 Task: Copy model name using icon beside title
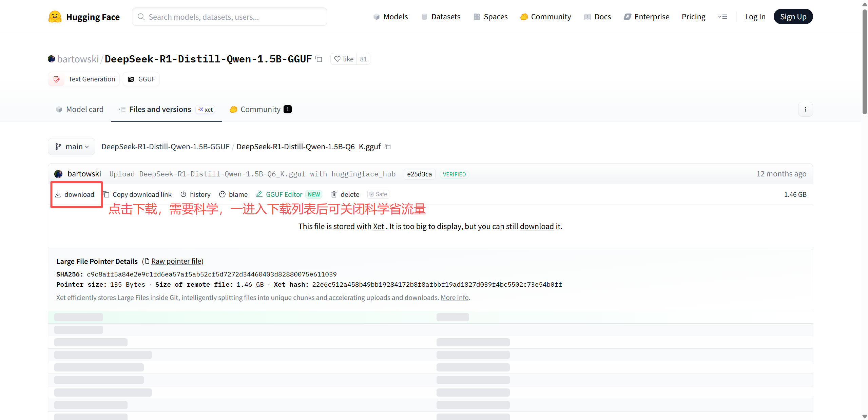[319, 59]
